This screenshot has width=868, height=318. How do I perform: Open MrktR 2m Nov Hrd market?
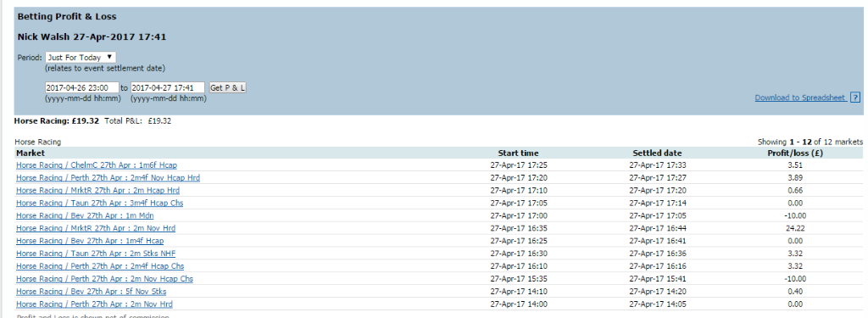click(96, 228)
